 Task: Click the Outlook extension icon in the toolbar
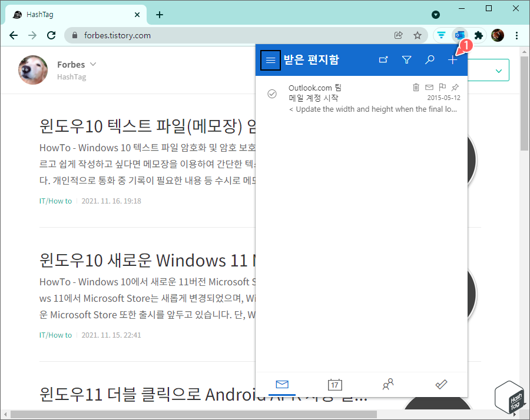point(460,35)
